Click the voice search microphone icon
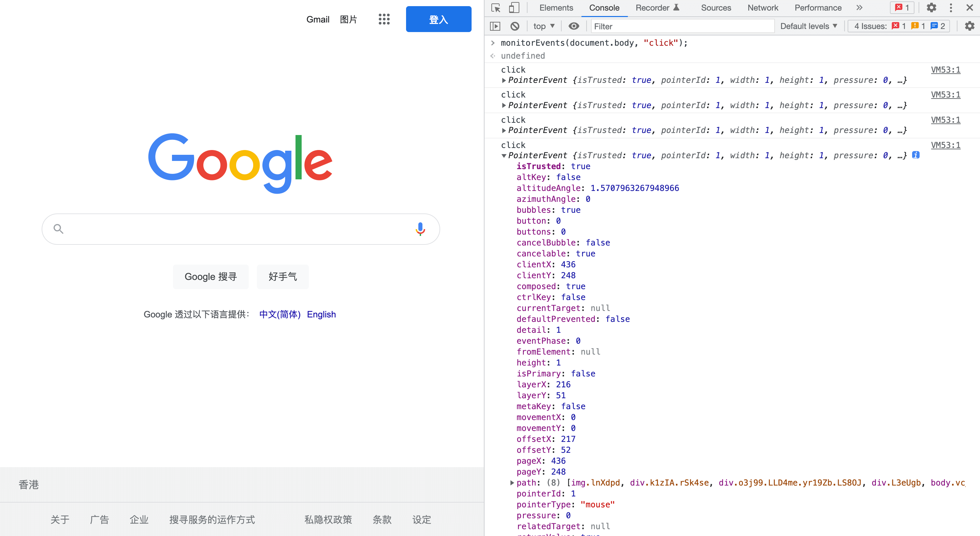The width and height of the screenshot is (980, 536). (420, 229)
